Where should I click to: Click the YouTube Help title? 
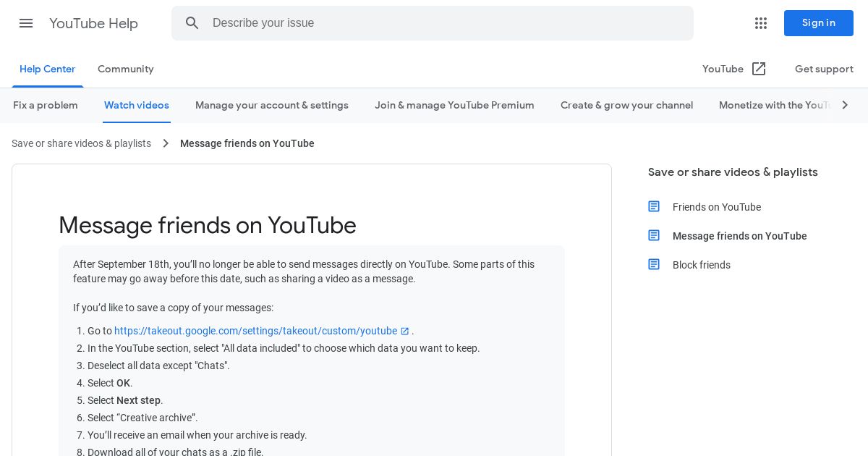point(93,23)
